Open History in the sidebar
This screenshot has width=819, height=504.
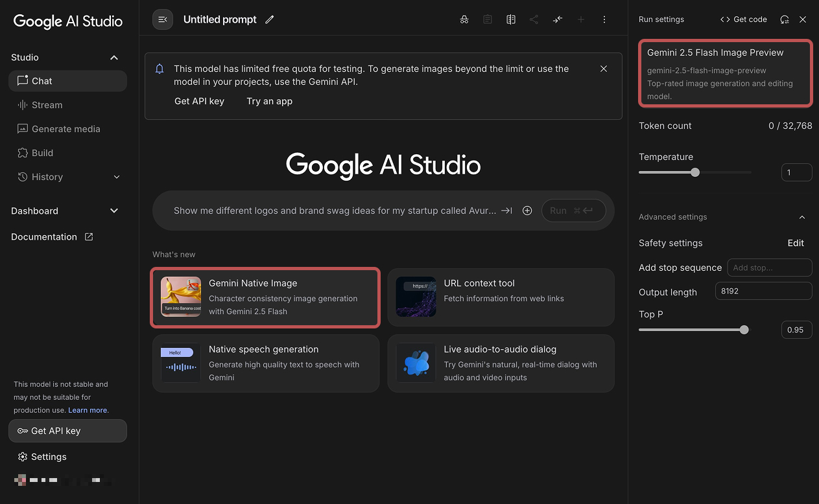point(67,177)
